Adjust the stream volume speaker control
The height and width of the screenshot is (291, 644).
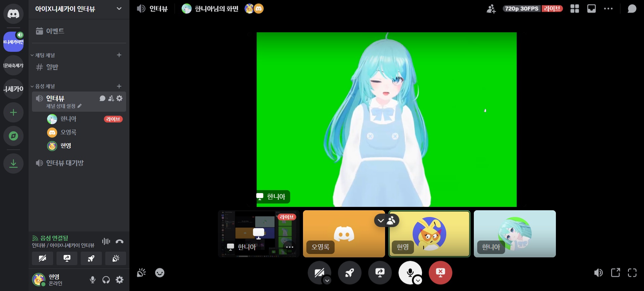pos(598,272)
